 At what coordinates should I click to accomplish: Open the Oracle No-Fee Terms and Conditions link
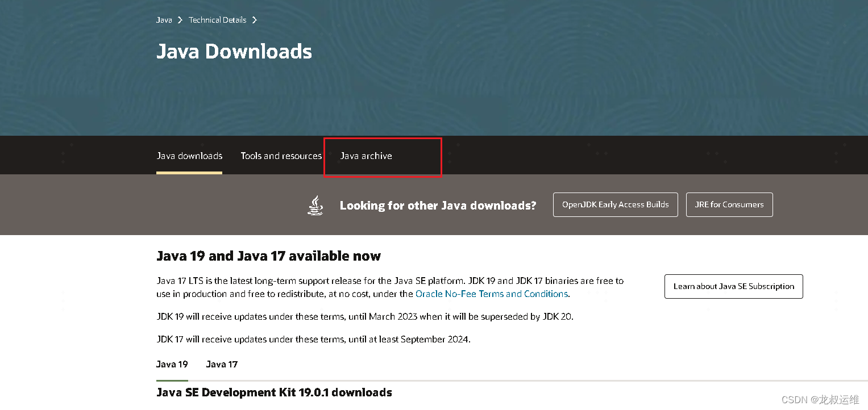tap(492, 294)
